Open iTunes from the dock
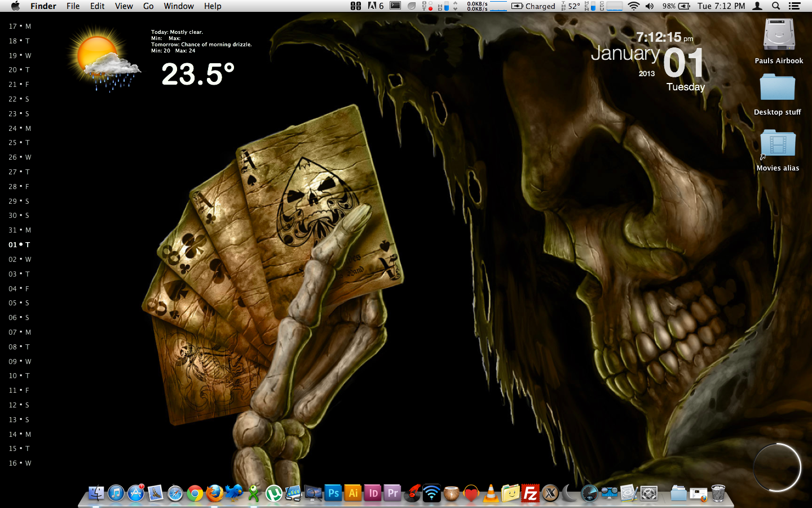Screen dimensions: 812x508 point(116,493)
